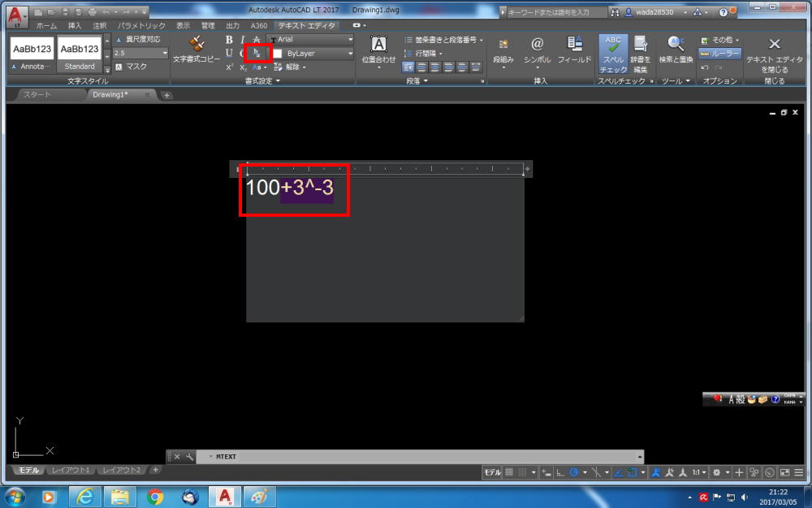Add a new drawing tab
This screenshot has width=812, height=508.
(166, 95)
